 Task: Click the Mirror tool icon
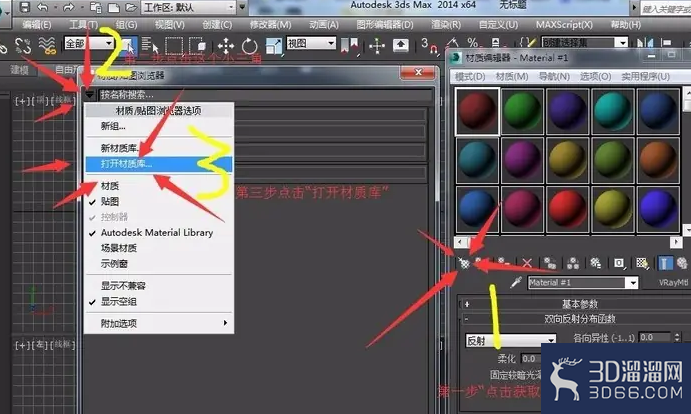(645, 43)
